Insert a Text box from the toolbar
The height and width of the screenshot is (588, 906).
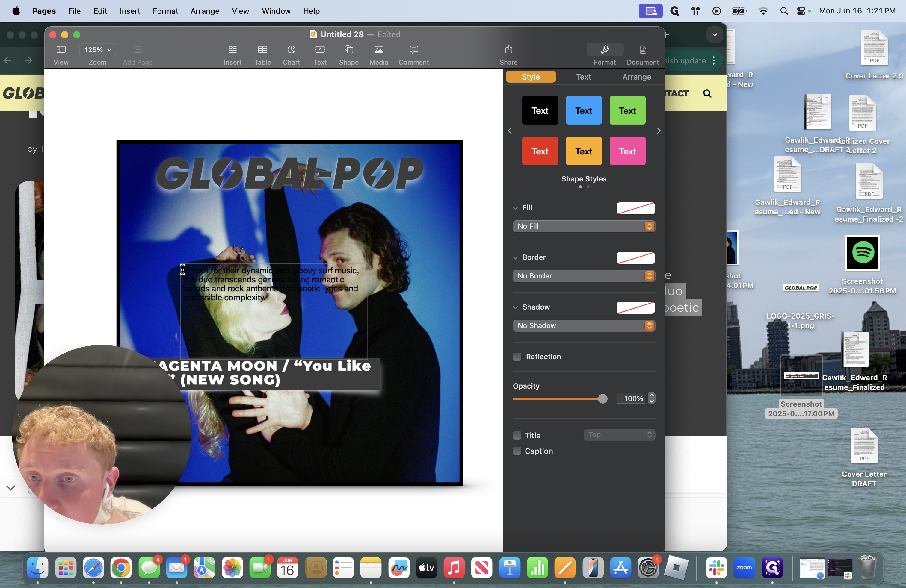(x=320, y=49)
